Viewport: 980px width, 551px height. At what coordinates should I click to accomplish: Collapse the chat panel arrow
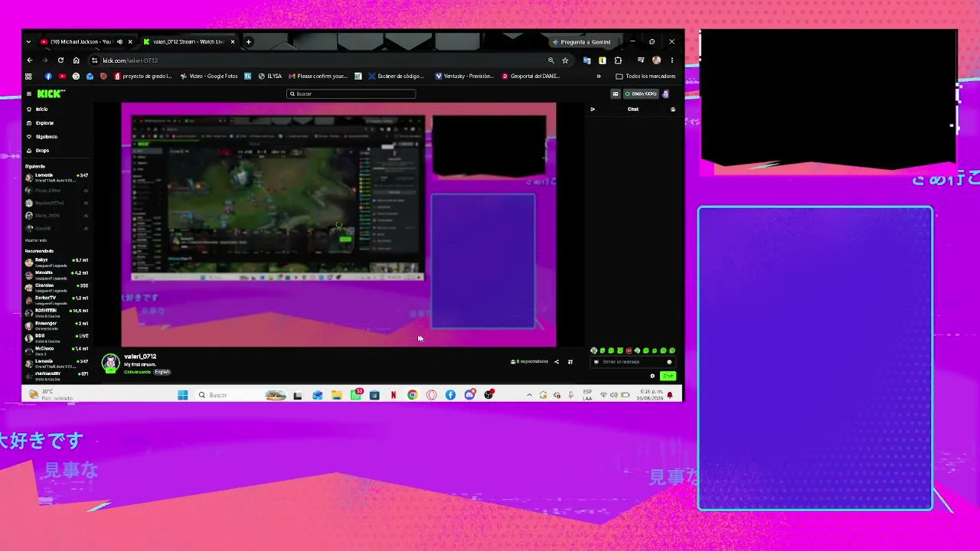[x=592, y=109]
